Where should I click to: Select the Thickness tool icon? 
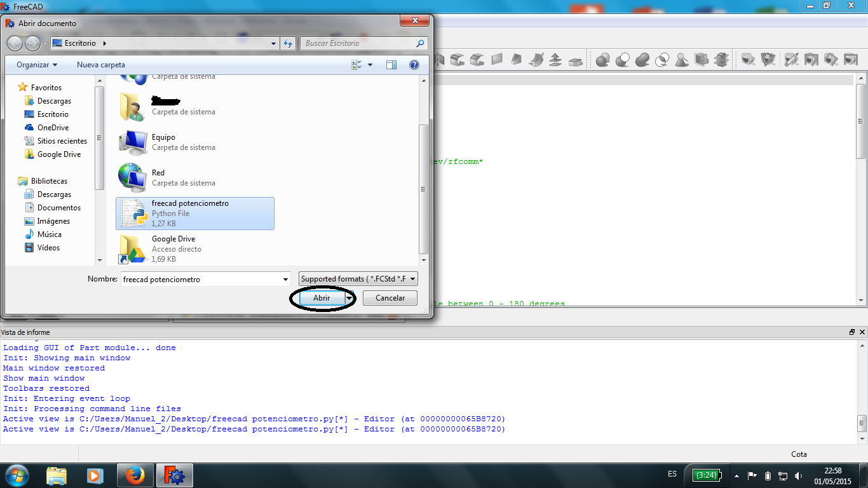pos(575,60)
